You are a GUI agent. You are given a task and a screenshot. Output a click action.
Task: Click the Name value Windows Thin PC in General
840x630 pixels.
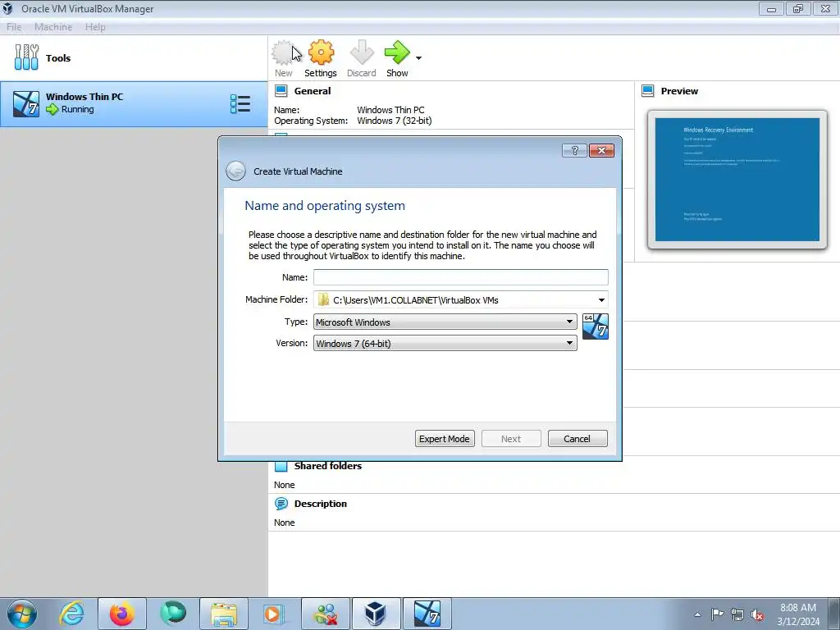tap(390, 110)
